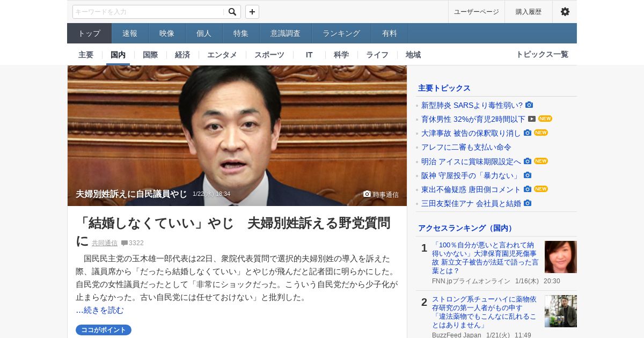
Task: Open the ユーザーページ link
Action: tap(476, 12)
